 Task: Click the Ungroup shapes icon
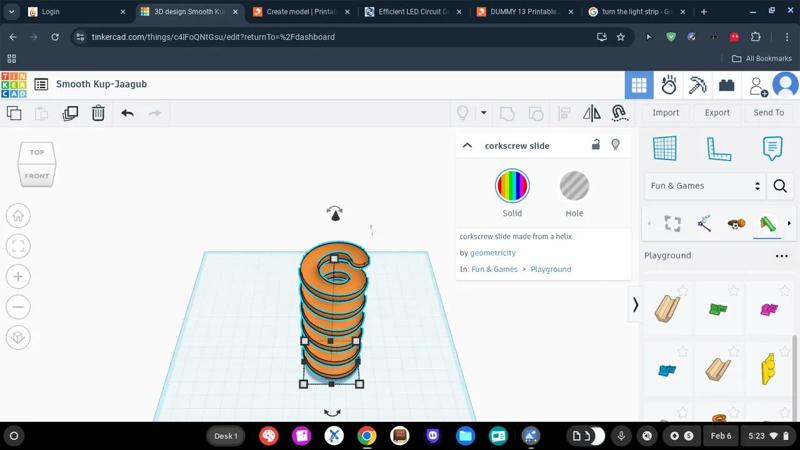pyautogui.click(x=536, y=113)
